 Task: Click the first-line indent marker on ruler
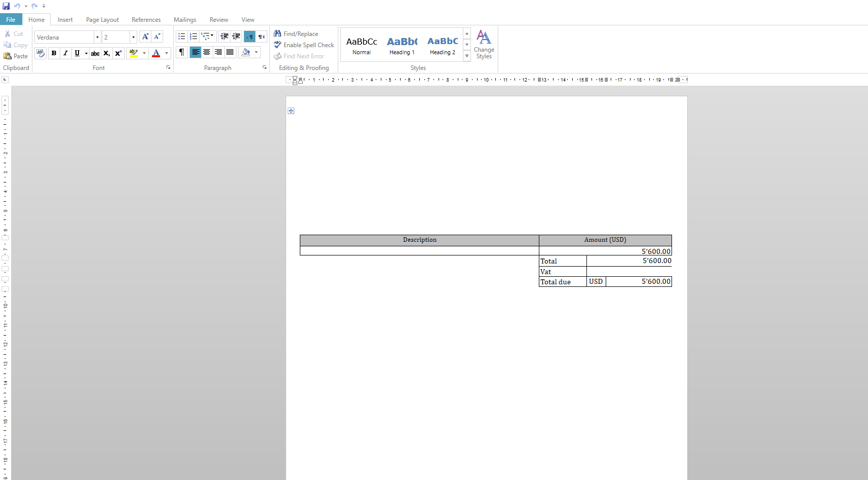[x=295, y=78]
